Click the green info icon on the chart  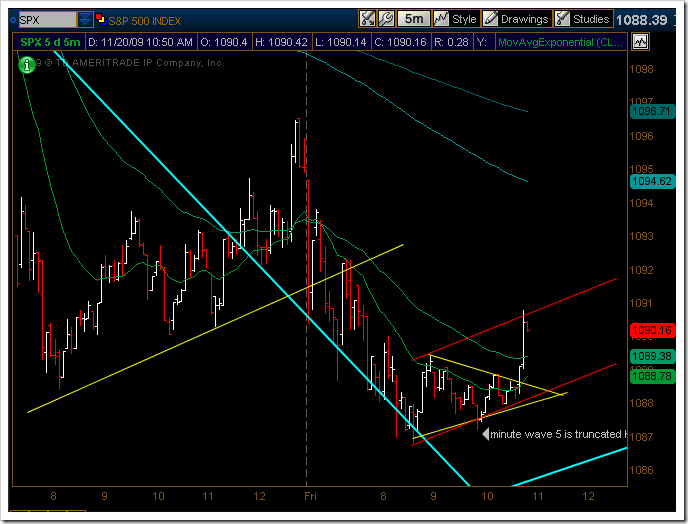pyautogui.click(x=27, y=65)
